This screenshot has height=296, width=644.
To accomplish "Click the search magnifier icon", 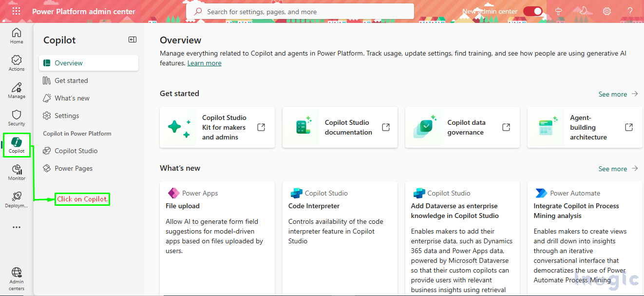I will click(x=198, y=11).
